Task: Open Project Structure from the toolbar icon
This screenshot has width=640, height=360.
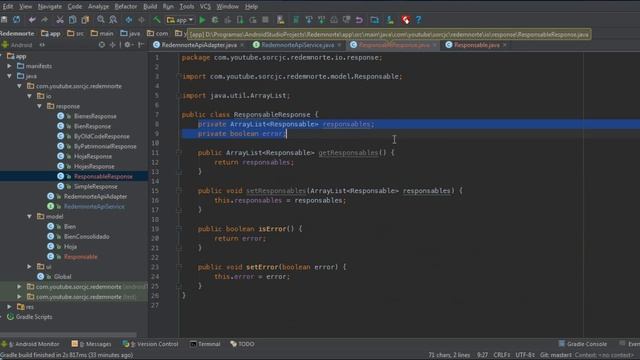Action: click(x=374, y=20)
